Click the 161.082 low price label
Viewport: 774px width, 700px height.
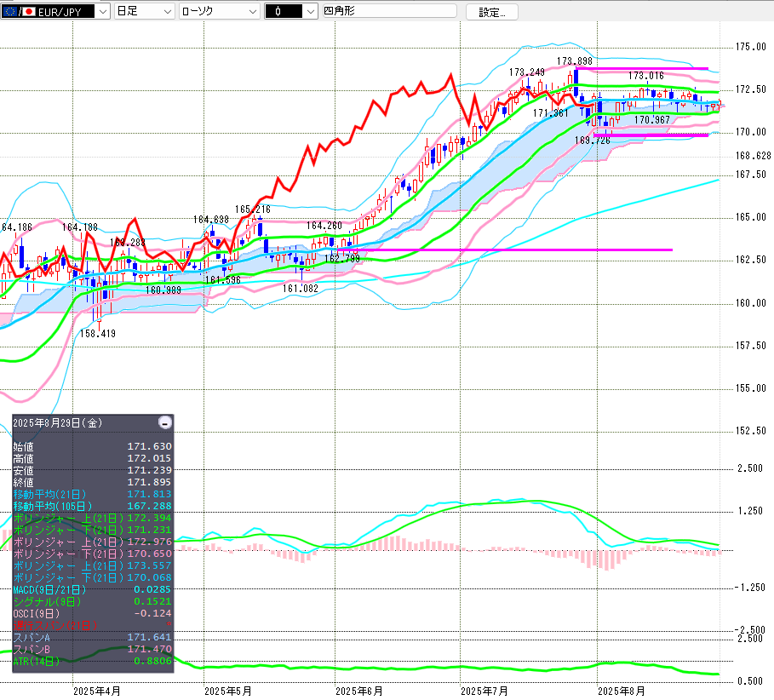click(300, 289)
